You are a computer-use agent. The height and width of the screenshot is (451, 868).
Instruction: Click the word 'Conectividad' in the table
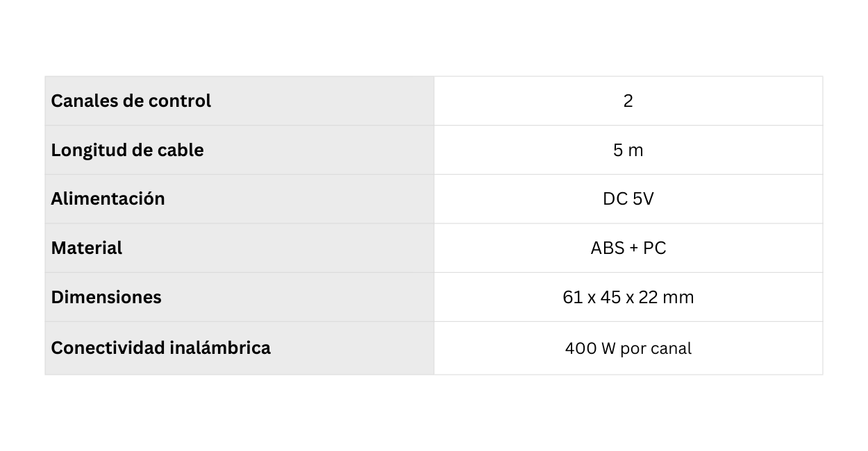108,348
